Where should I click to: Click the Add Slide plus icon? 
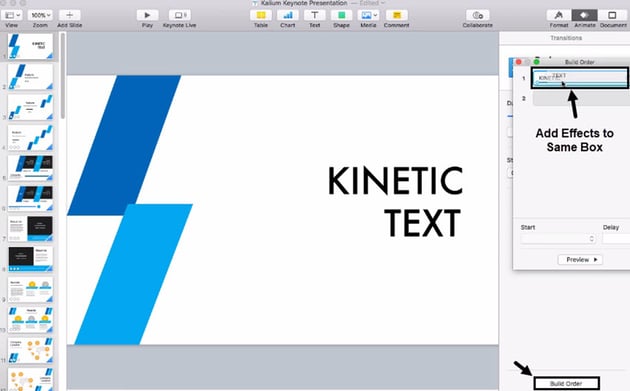tap(70, 15)
